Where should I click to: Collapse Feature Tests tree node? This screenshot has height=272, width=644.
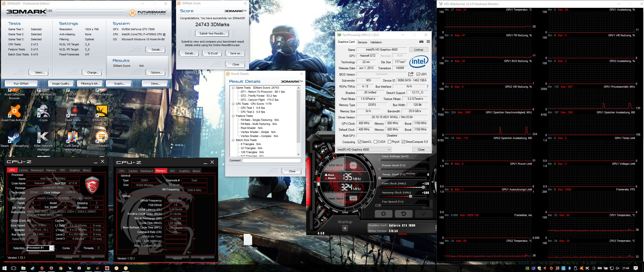(233, 116)
